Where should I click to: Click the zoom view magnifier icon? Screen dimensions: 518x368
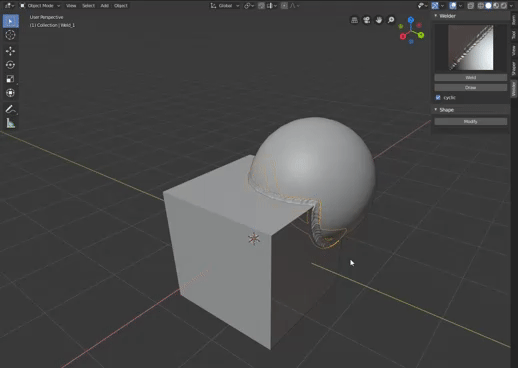coord(391,20)
